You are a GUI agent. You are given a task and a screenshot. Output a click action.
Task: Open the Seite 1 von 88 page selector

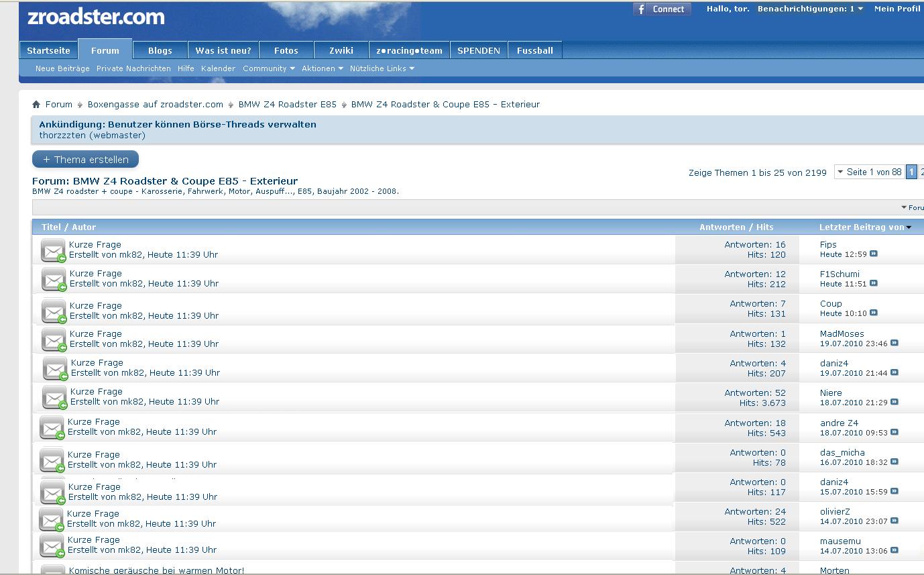869,172
